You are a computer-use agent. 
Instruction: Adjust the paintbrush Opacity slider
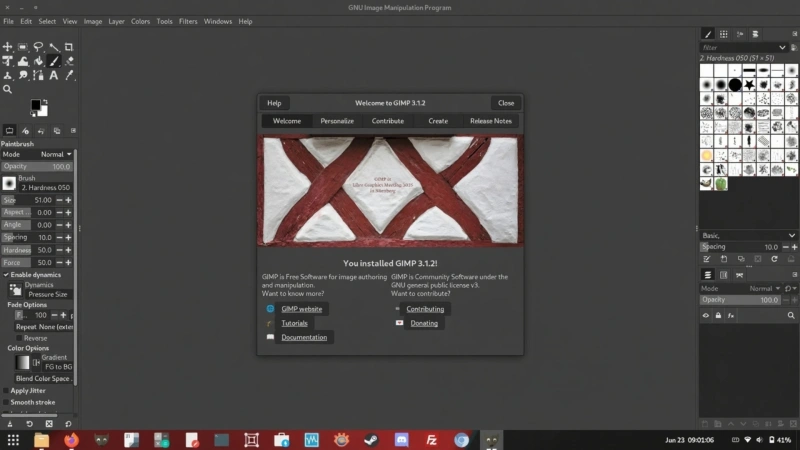(x=37, y=166)
